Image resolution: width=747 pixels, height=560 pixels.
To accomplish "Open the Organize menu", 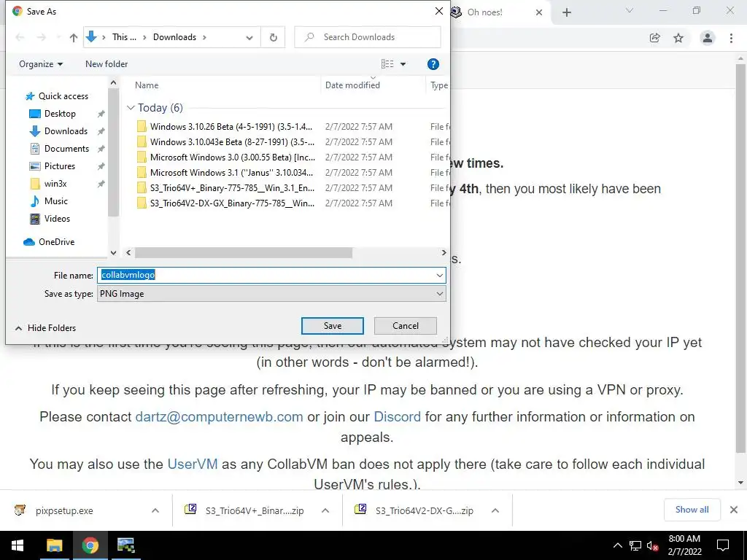I will point(41,64).
